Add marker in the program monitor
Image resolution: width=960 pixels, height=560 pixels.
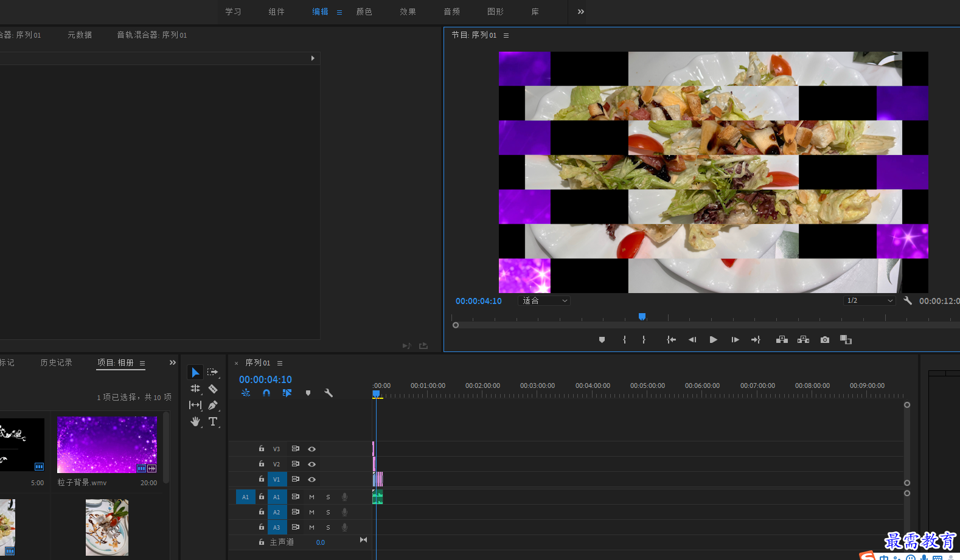[602, 340]
